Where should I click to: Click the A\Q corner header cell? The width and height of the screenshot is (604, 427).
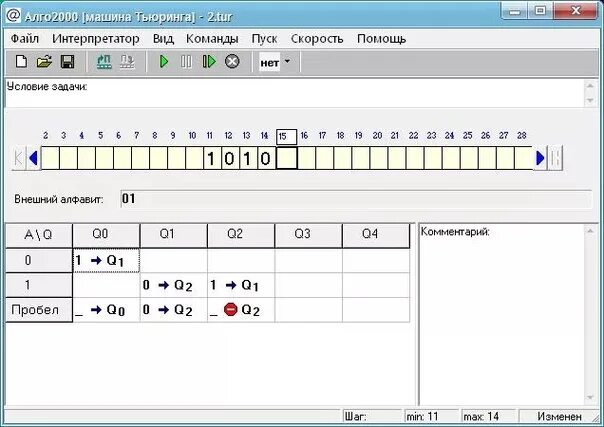[x=39, y=235]
